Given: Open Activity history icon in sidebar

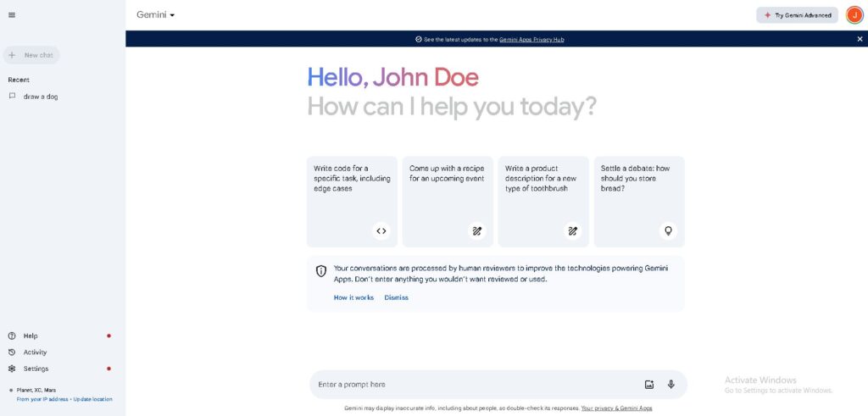Looking at the screenshot, I should 12,352.
